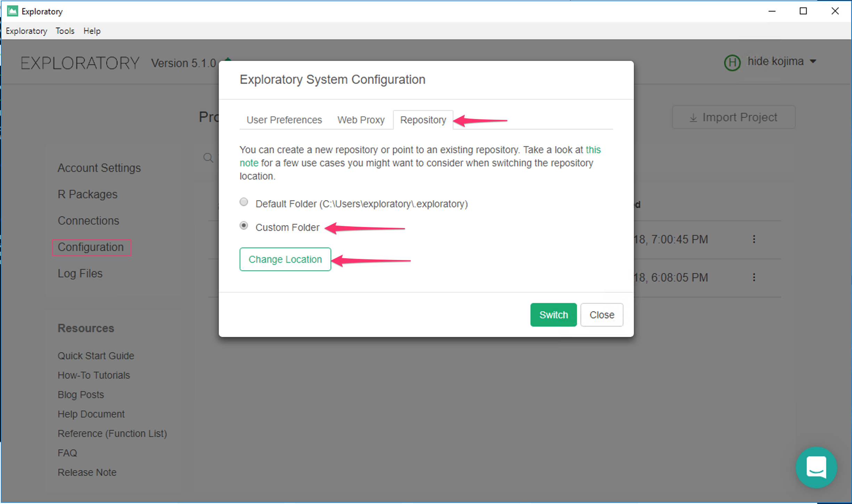Select the Custom Folder radio button
Viewport: 852px width, 504px height.
(244, 226)
